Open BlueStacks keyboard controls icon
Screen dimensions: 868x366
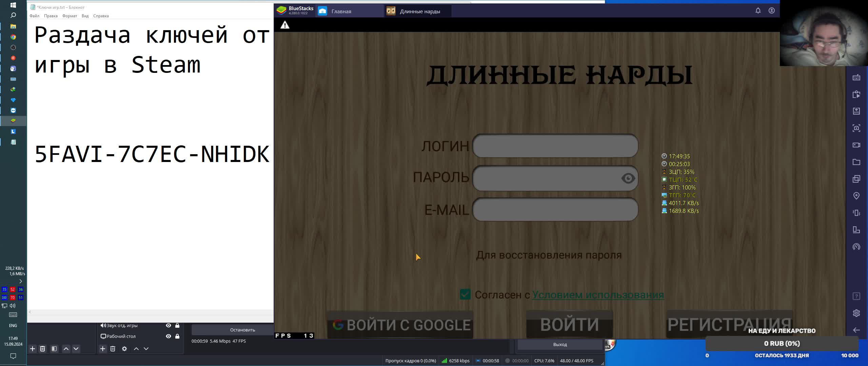click(856, 78)
